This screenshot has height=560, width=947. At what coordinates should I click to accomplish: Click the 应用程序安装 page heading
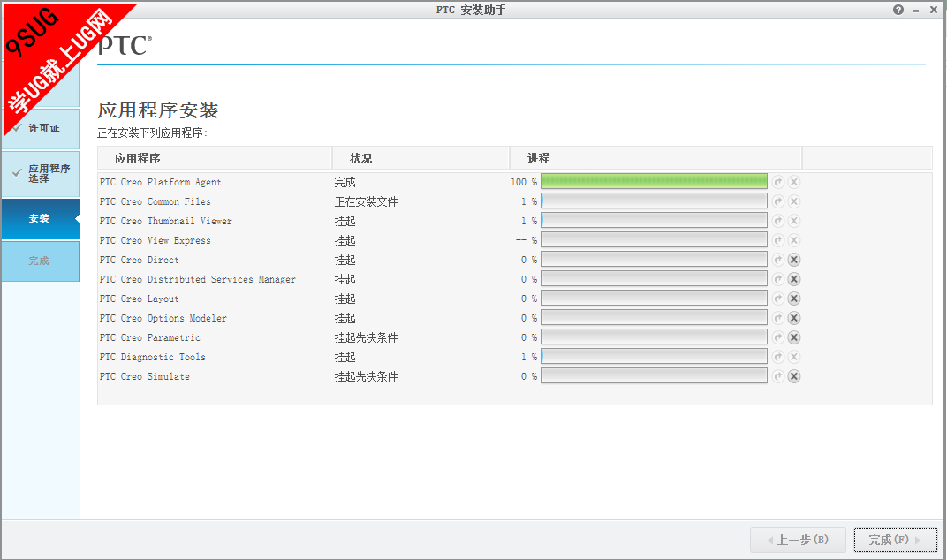[x=158, y=110]
